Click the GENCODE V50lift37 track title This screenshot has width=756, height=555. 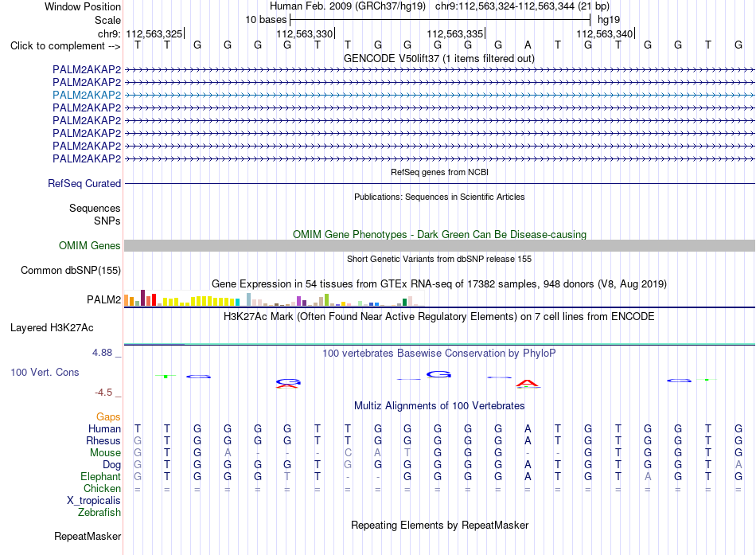click(x=439, y=58)
